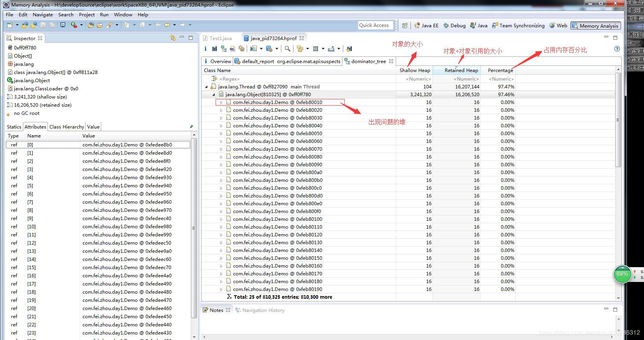Switch to the Overview sub-tab
644x340 pixels.
(x=218, y=61)
